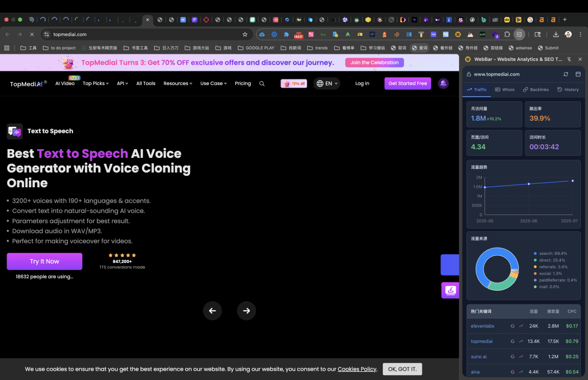Switch to the Backlinks tab
This screenshot has width=588, height=380.
(536, 90)
